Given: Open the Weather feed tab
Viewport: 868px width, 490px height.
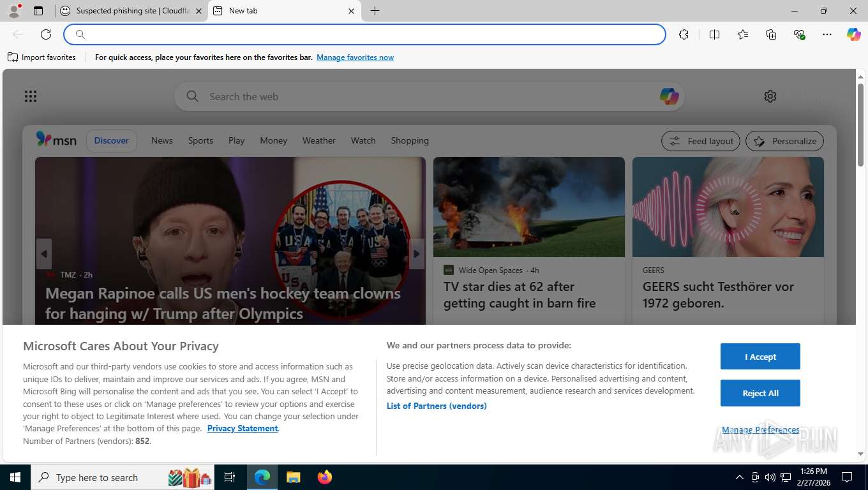Looking at the screenshot, I should point(319,140).
